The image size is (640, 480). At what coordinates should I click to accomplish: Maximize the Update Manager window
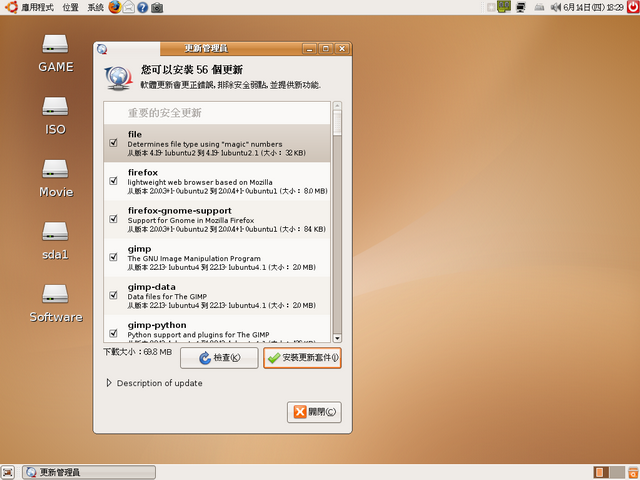(326, 49)
